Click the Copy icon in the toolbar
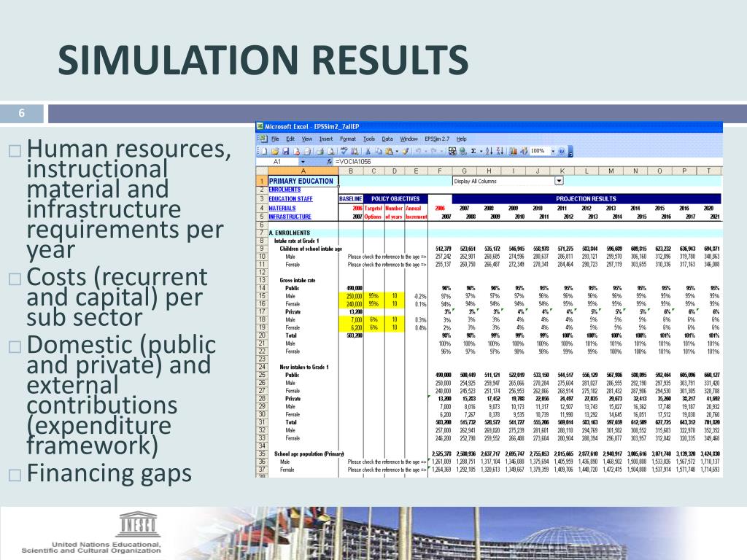The image size is (747, 560). click(379, 152)
